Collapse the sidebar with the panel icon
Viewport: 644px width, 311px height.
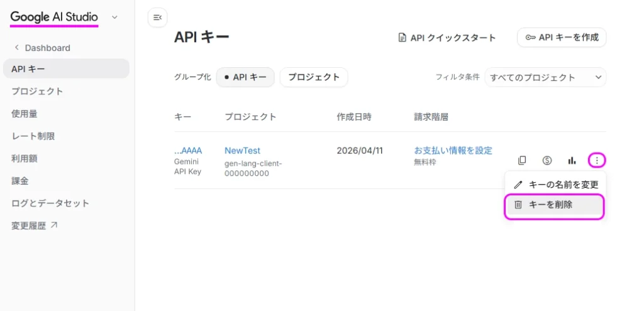tap(157, 18)
